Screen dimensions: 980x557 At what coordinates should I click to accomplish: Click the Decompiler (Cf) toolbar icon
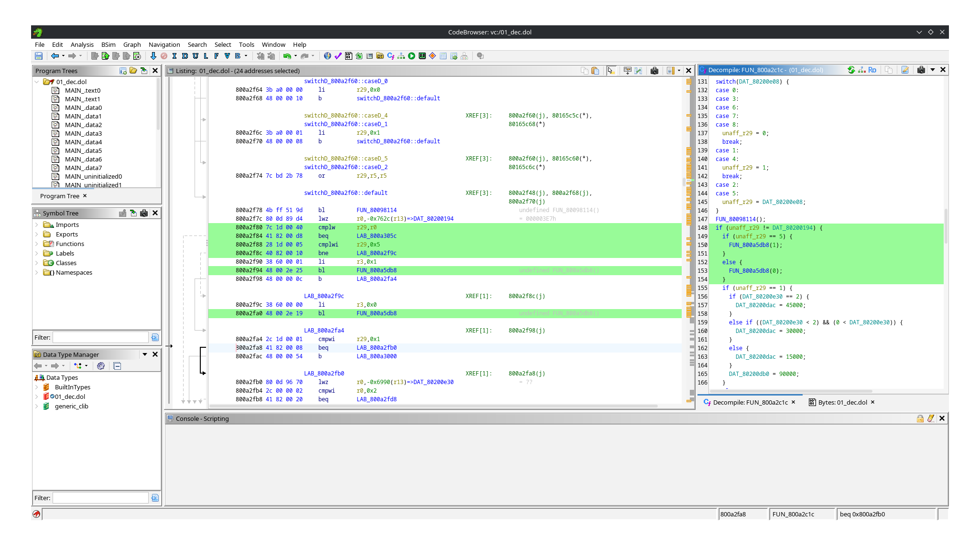(x=391, y=56)
